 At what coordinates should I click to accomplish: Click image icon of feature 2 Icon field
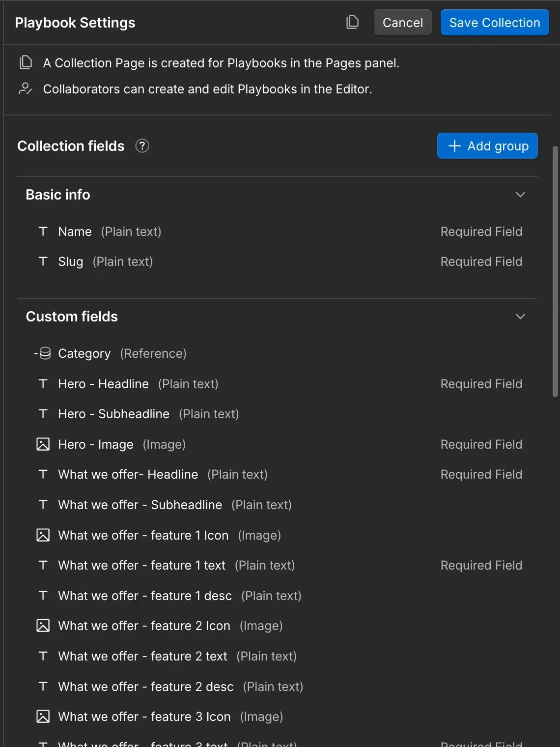[x=43, y=626]
